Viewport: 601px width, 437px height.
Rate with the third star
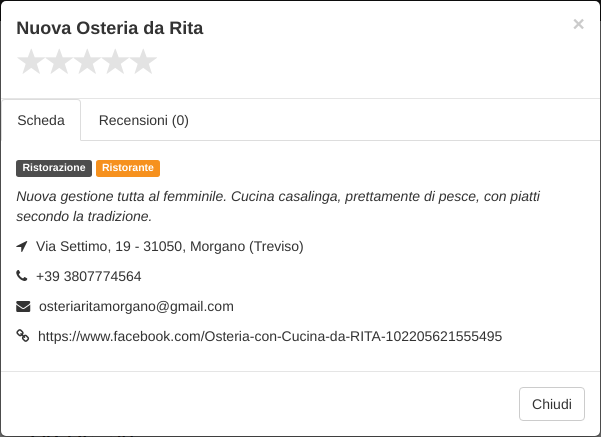coord(87,61)
